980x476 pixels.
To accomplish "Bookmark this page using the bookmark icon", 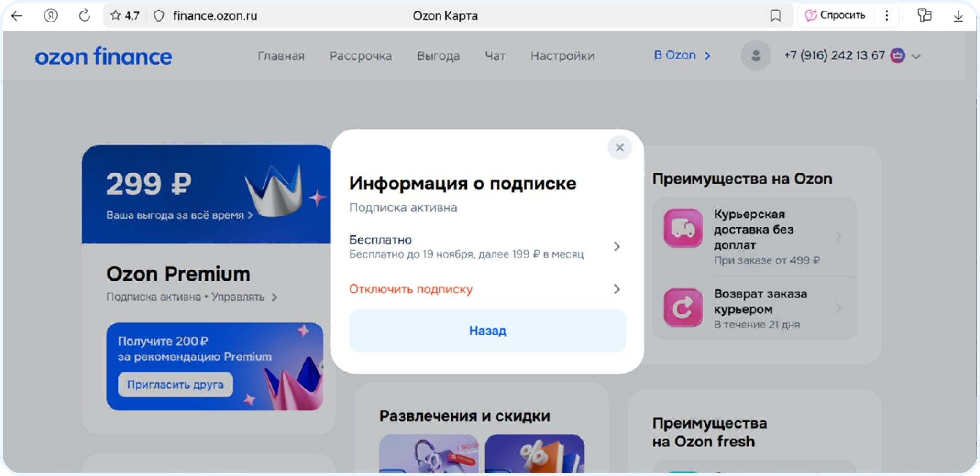I will point(775,16).
